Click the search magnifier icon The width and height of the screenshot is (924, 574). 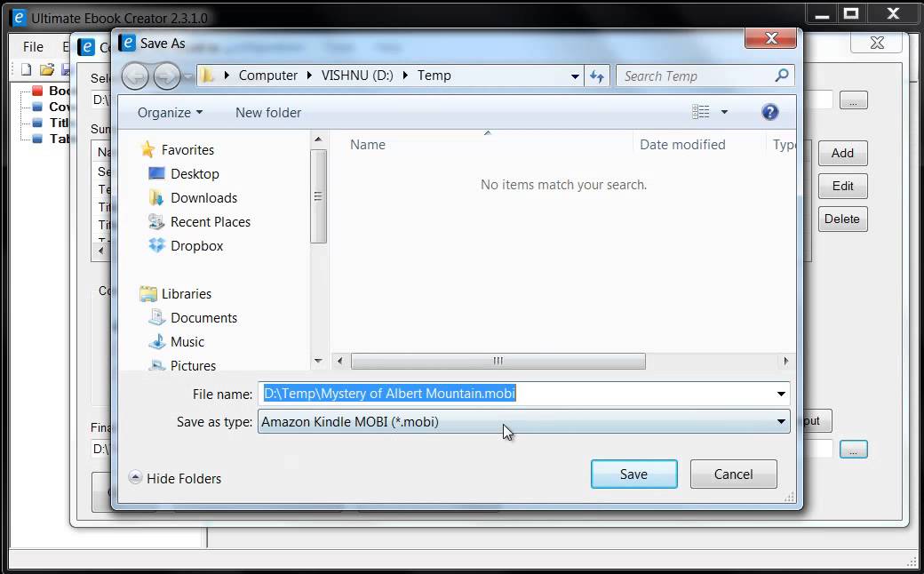click(x=782, y=76)
